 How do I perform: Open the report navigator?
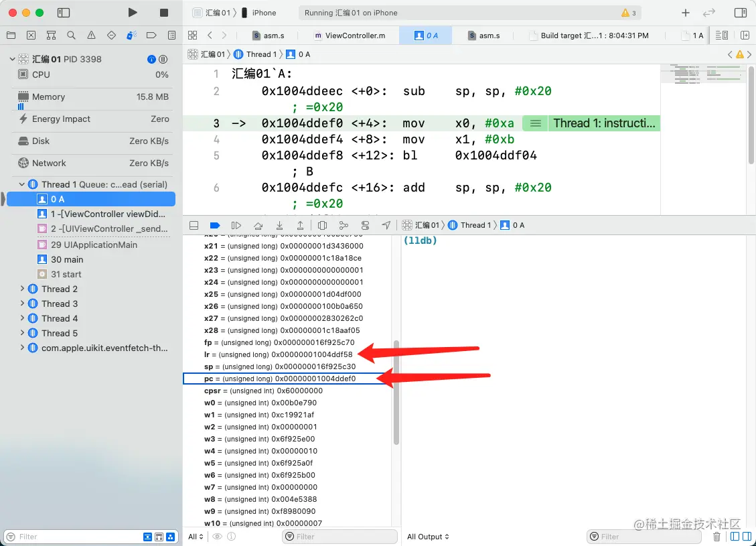coord(171,36)
